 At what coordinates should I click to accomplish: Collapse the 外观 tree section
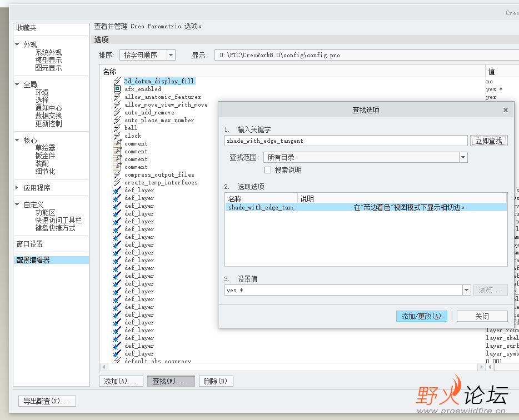pos(17,44)
